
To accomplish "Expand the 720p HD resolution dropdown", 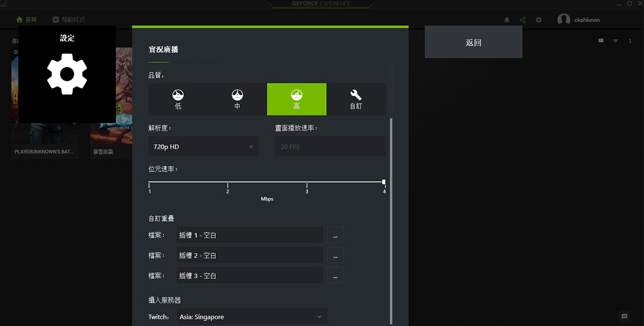I will click(203, 146).
